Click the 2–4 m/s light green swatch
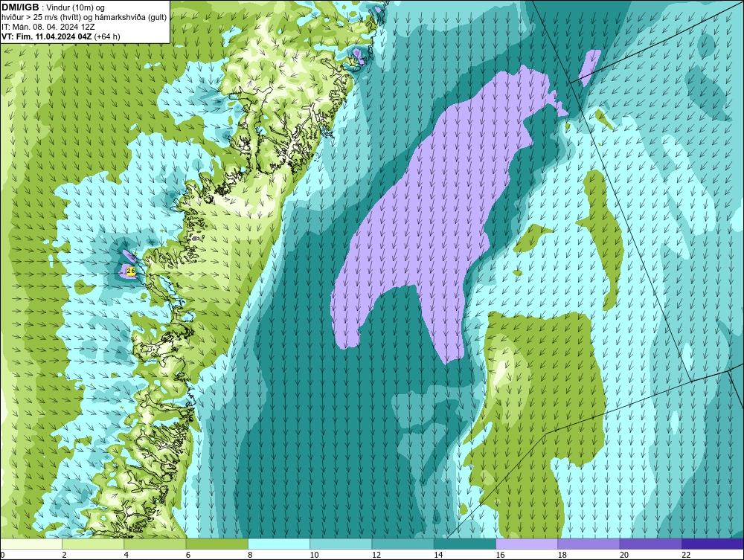The image size is (744, 560). coord(93,544)
